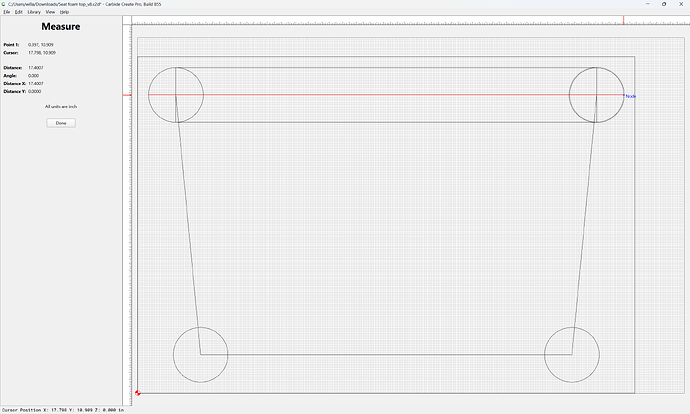Click the red origin marker on canvas
The image size is (690, 414).
coord(138,393)
